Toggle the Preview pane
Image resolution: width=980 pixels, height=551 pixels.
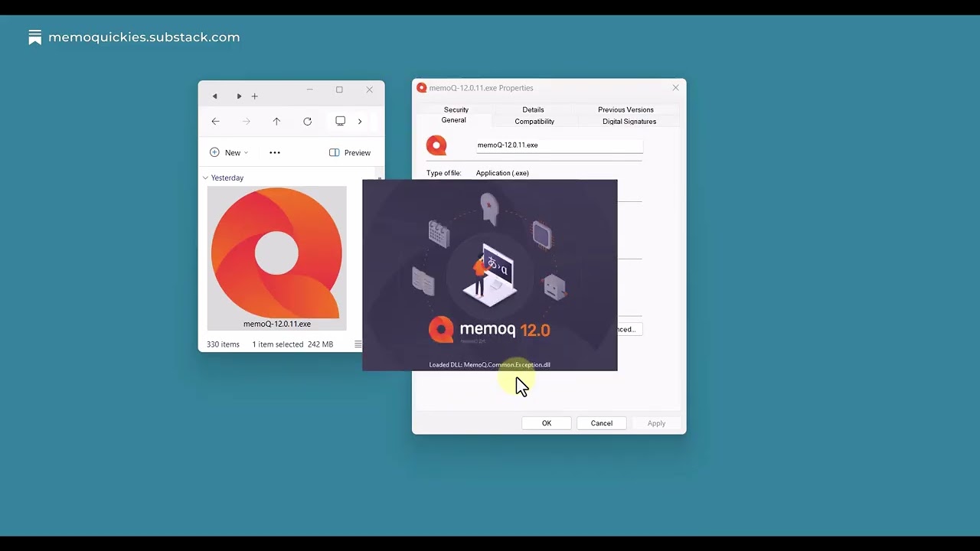(x=350, y=152)
